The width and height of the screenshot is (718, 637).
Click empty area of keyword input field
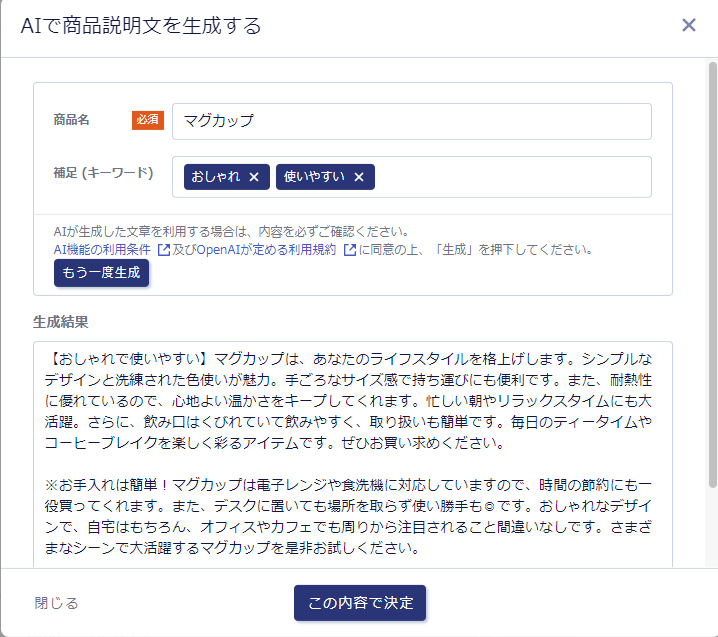click(513, 177)
